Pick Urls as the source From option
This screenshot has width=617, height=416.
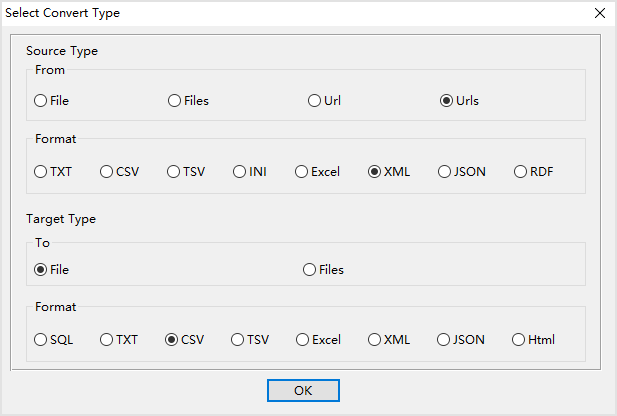coord(447,101)
